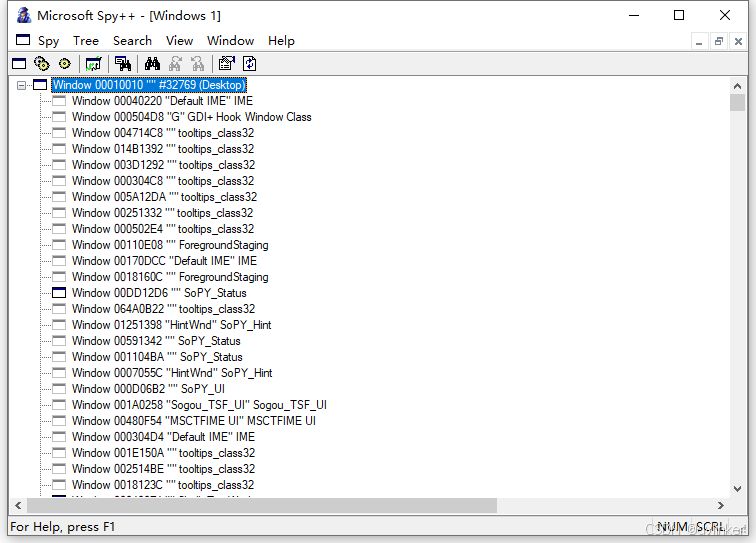The width and height of the screenshot is (756, 543).
Task: Select Window 0018123C tooltips_class32
Action: pyautogui.click(x=163, y=485)
